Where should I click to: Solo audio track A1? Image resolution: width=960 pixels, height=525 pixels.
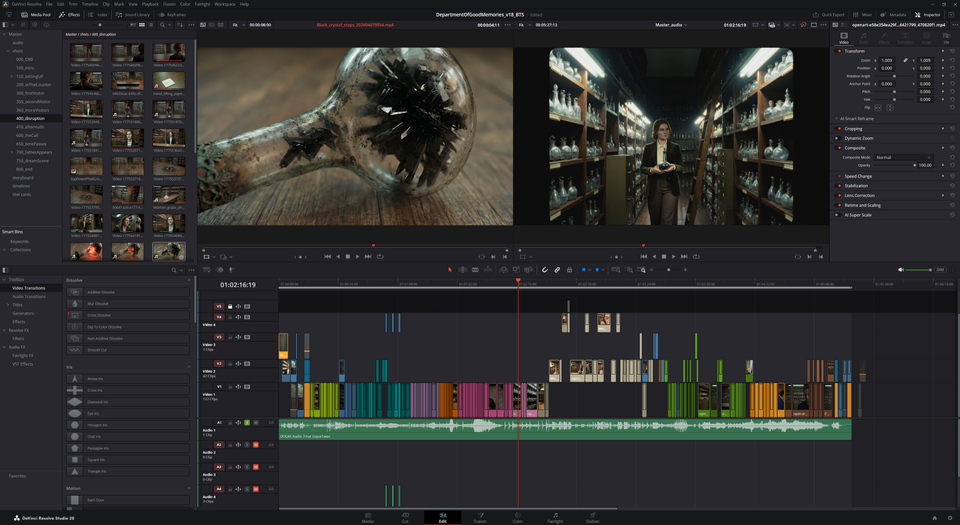click(247, 423)
